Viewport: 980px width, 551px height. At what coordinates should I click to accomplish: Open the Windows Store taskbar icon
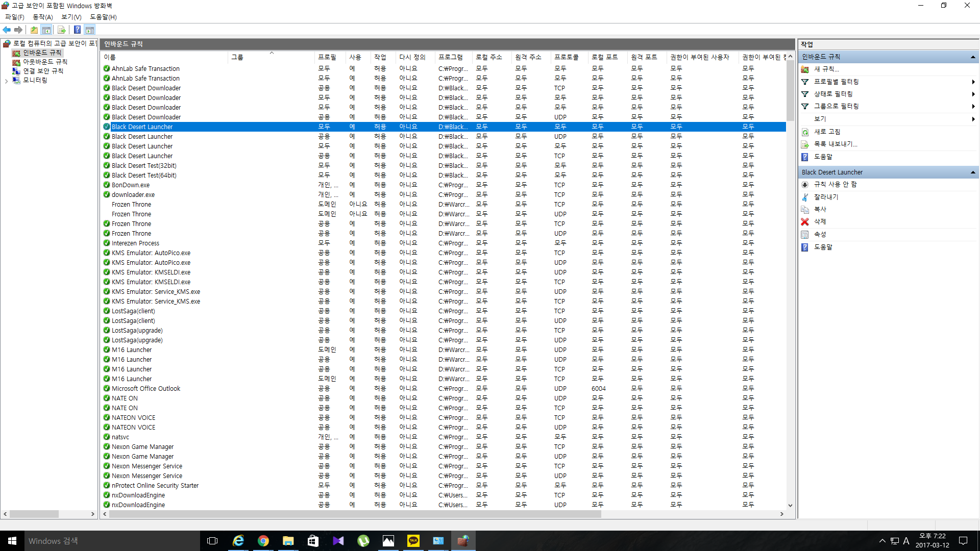point(313,541)
